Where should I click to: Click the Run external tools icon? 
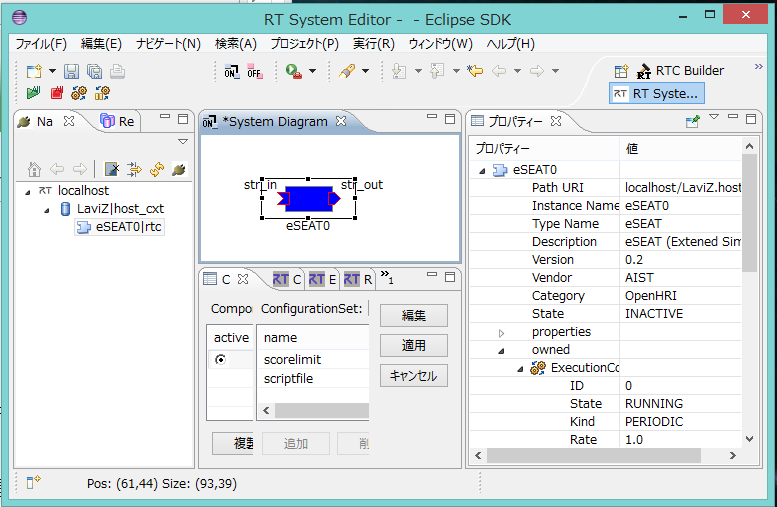pyautogui.click(x=294, y=71)
